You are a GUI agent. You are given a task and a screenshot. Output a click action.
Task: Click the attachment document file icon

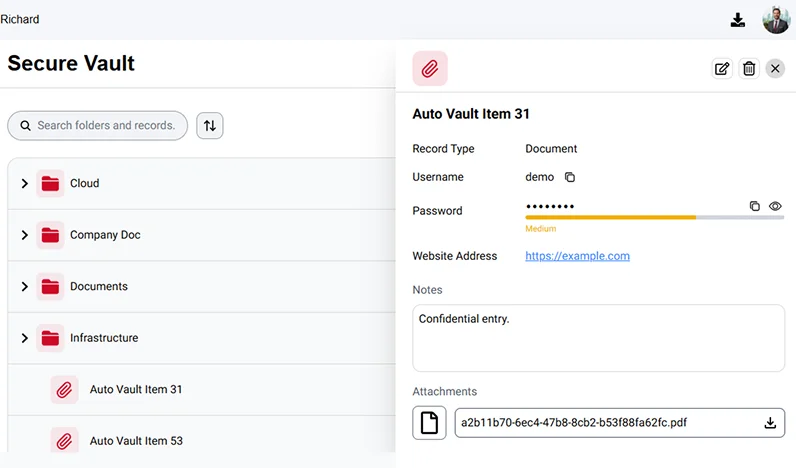(429, 423)
